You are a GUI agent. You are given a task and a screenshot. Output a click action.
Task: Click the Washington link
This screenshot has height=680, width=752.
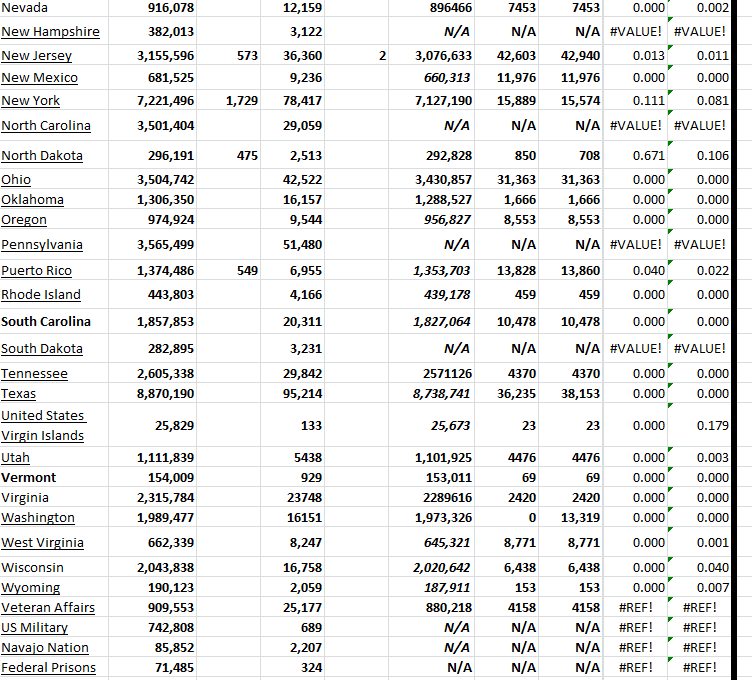(x=38, y=518)
